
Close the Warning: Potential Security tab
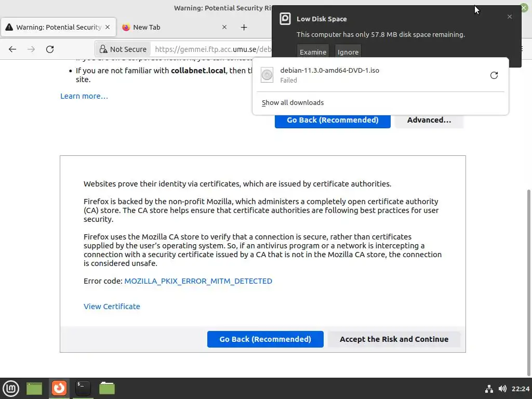[108, 27]
